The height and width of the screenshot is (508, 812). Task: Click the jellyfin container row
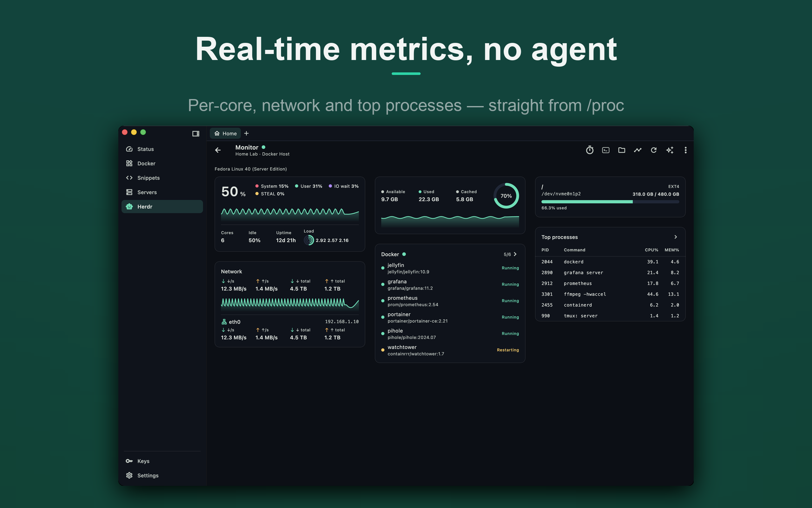point(450,268)
